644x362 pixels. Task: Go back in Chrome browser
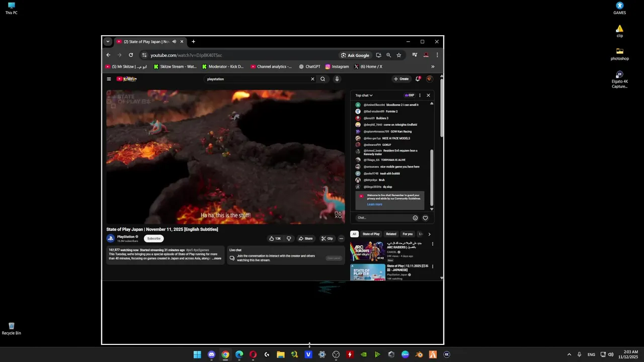click(108, 55)
